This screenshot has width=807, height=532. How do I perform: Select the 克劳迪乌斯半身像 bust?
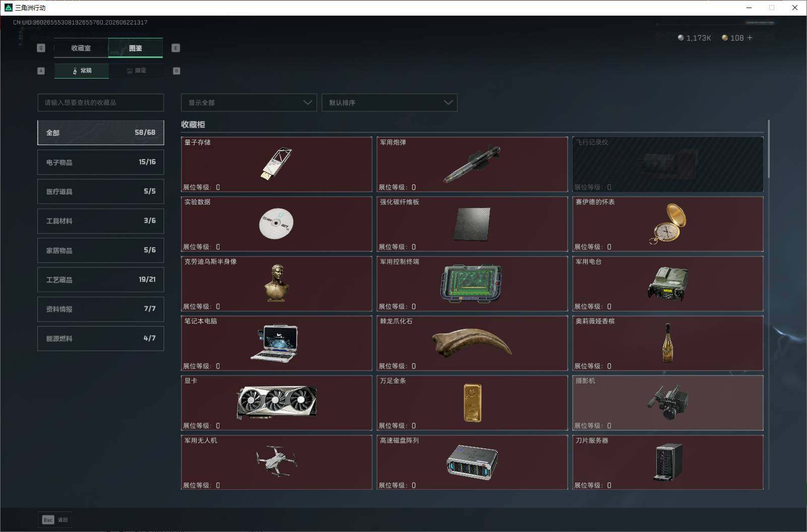pos(277,284)
